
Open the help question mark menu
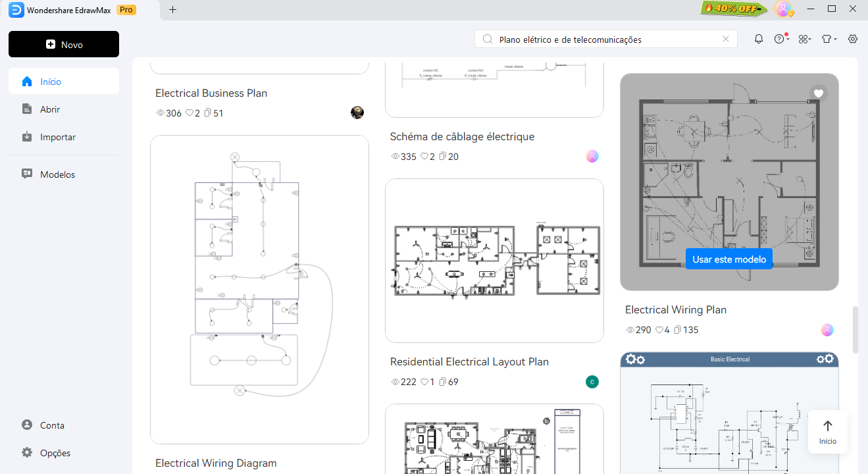(780, 39)
